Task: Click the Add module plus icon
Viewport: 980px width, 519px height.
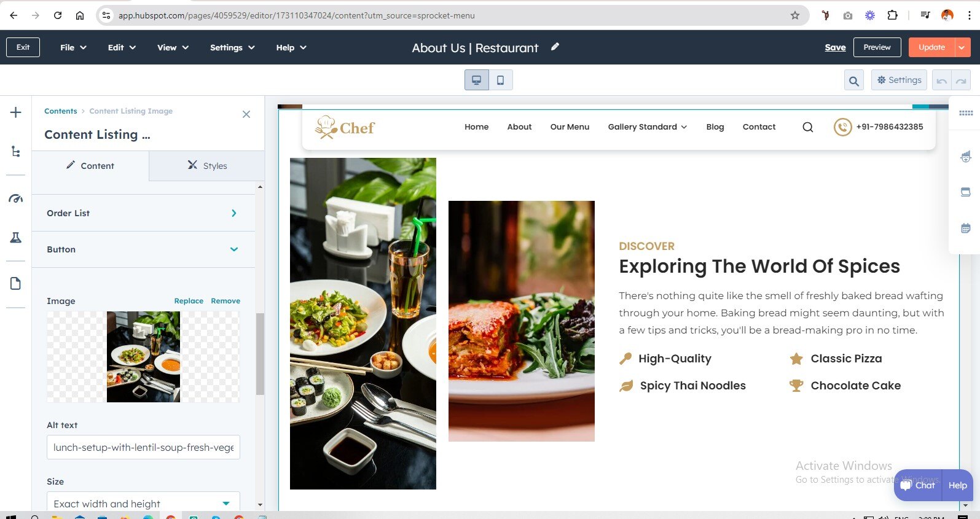Action: 16,112
